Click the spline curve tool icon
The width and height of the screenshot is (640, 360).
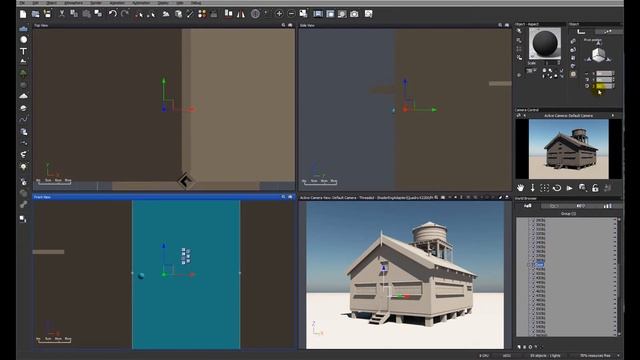[24, 120]
